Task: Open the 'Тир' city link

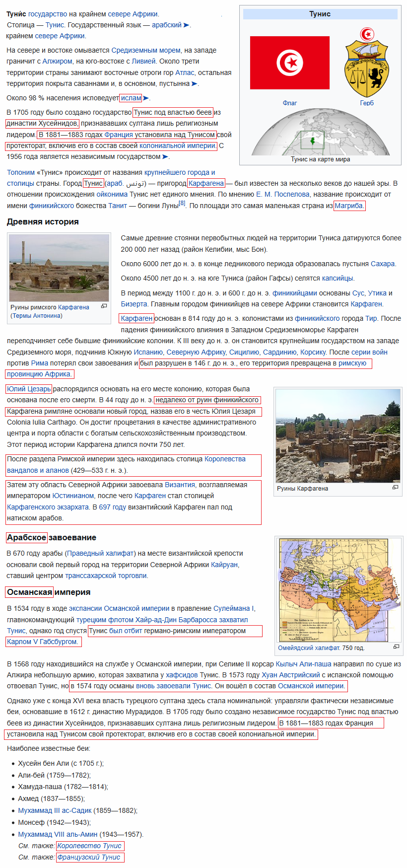Action: tap(372, 318)
